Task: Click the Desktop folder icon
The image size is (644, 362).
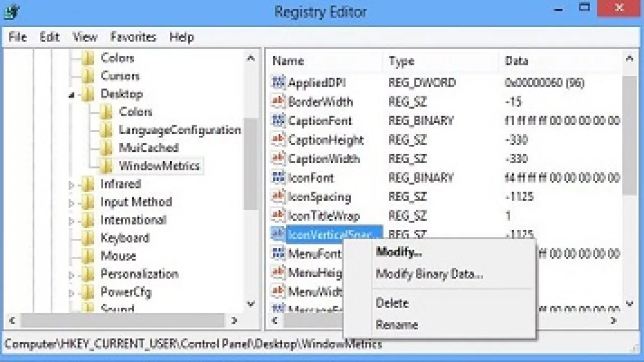Action: 88,94
